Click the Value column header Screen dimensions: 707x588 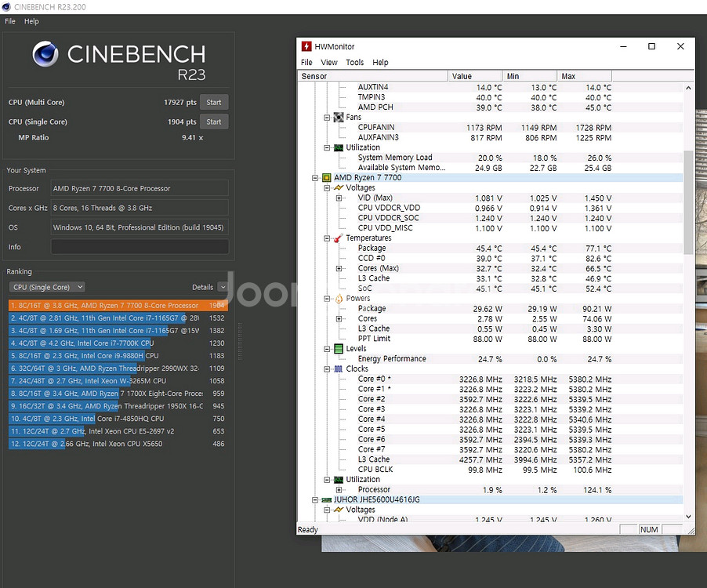click(x=475, y=76)
